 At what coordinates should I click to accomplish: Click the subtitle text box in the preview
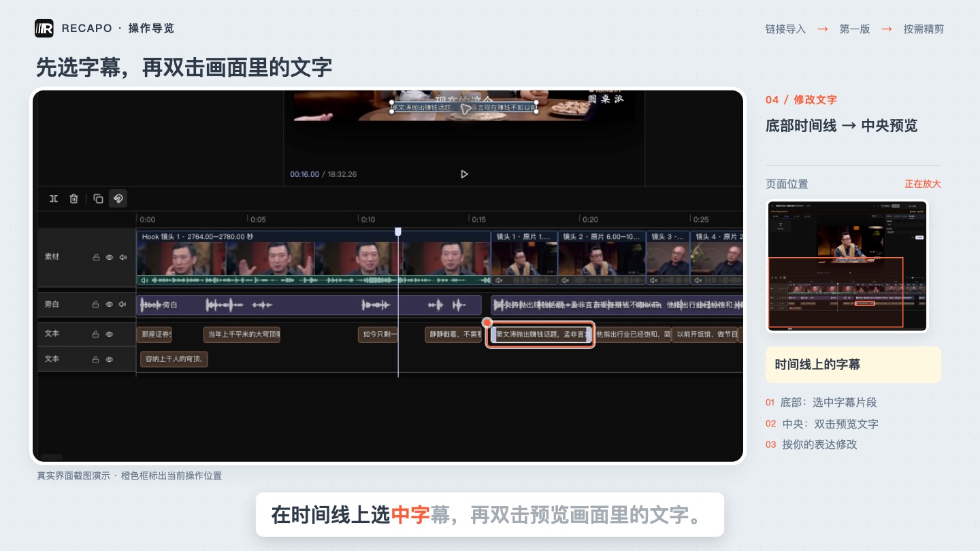[x=463, y=107]
